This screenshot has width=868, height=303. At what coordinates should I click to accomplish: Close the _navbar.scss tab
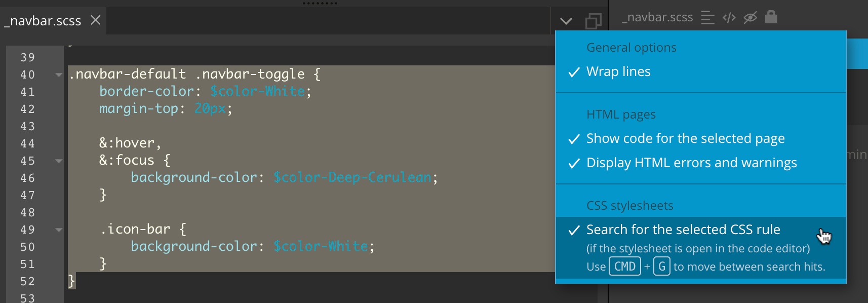(96, 20)
